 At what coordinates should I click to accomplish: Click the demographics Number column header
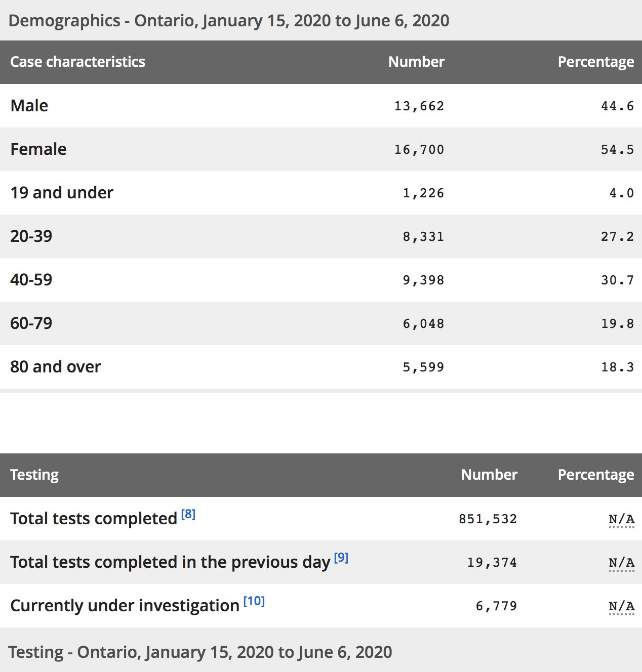(416, 62)
